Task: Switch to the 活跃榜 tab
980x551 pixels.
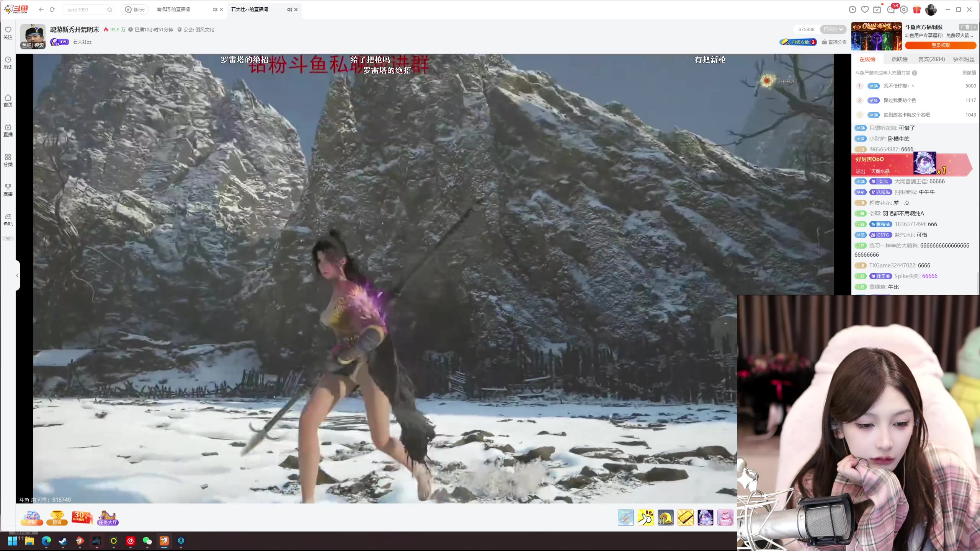Action: (899, 59)
